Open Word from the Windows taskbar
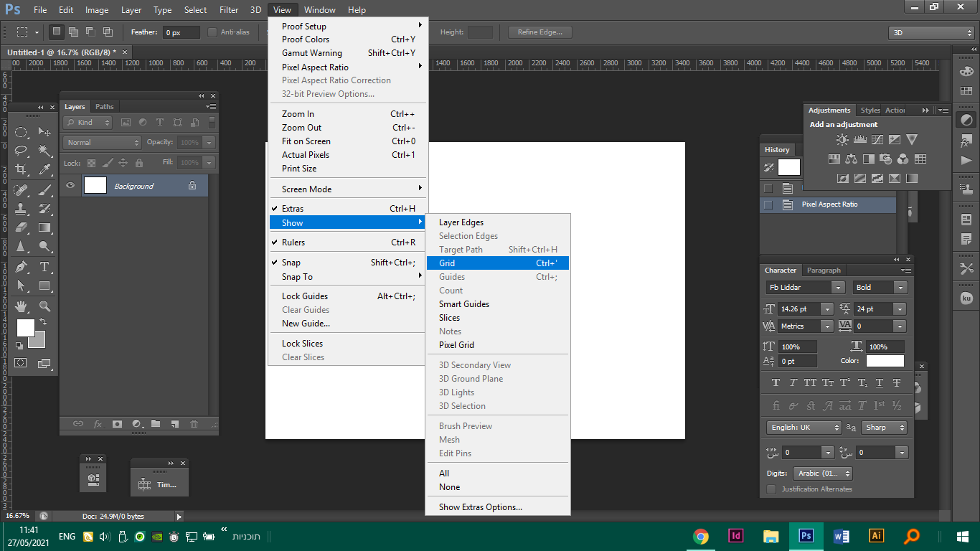 [841, 536]
